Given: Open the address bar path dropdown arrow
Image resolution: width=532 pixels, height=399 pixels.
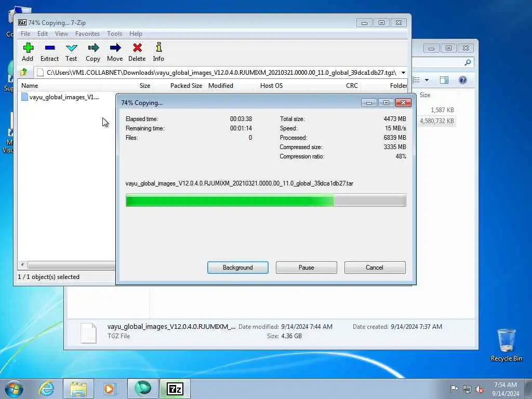Looking at the screenshot, I should coord(403,73).
